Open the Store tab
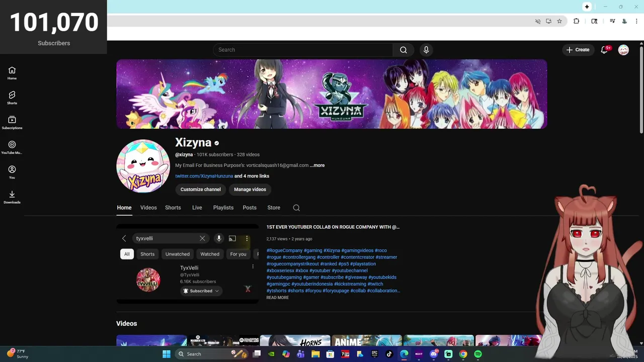Screen dimensions: 644x362 coord(274,208)
